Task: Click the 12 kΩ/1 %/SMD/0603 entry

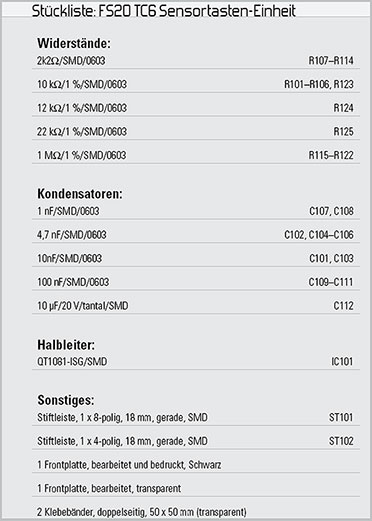Action: [82, 108]
